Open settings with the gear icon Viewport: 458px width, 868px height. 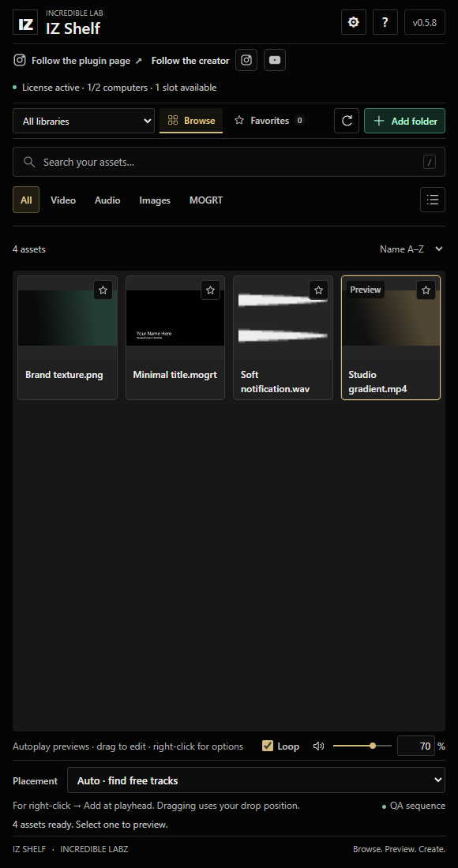coord(353,22)
